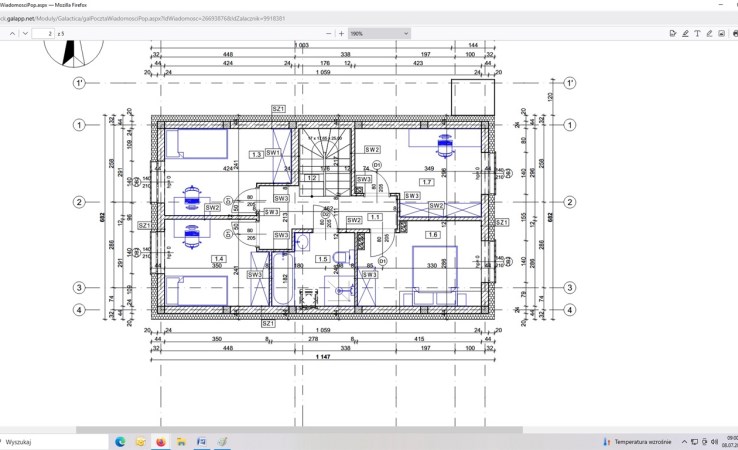Select the add text tool
The width and height of the screenshot is (738, 450).
(x=697, y=33)
